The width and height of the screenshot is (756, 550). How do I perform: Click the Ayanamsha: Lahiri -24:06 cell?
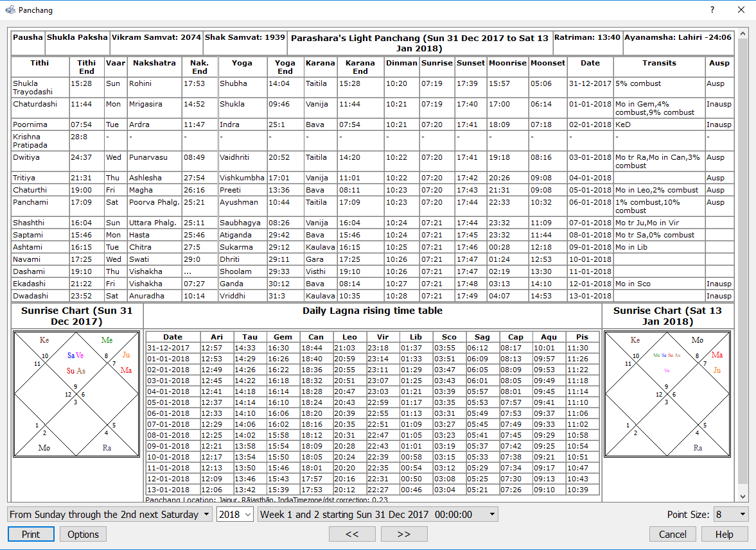678,43
